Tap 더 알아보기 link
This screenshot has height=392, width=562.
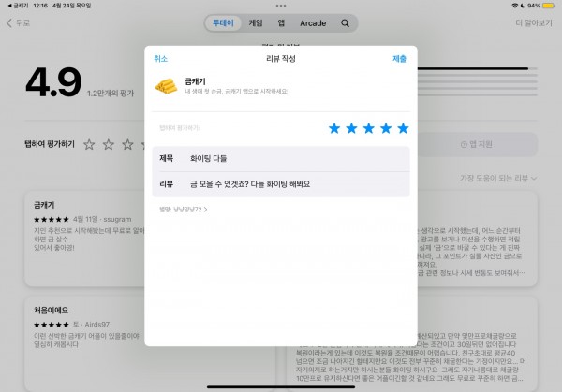[x=534, y=22]
